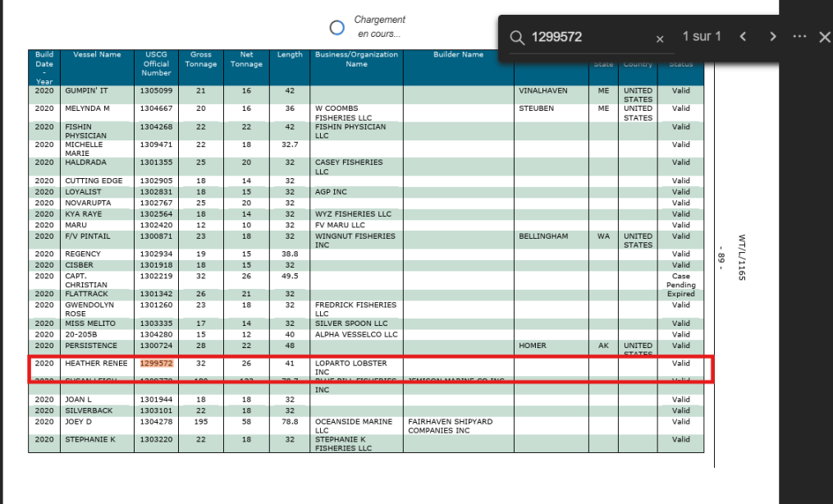Select the HEATHER RENEE vessel name cell

(x=96, y=363)
